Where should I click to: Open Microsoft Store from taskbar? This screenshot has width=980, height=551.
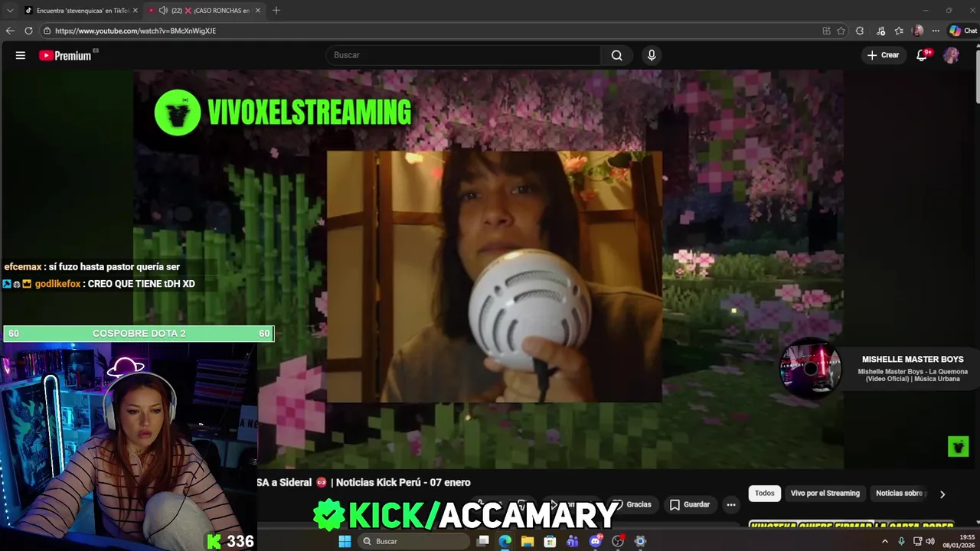(550, 541)
